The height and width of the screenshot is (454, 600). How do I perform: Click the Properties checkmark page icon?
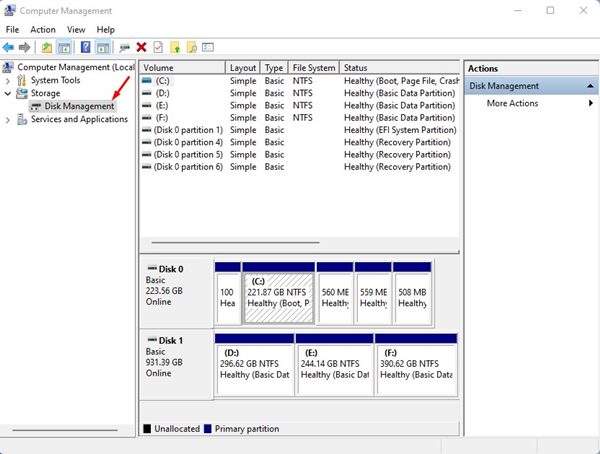point(158,47)
